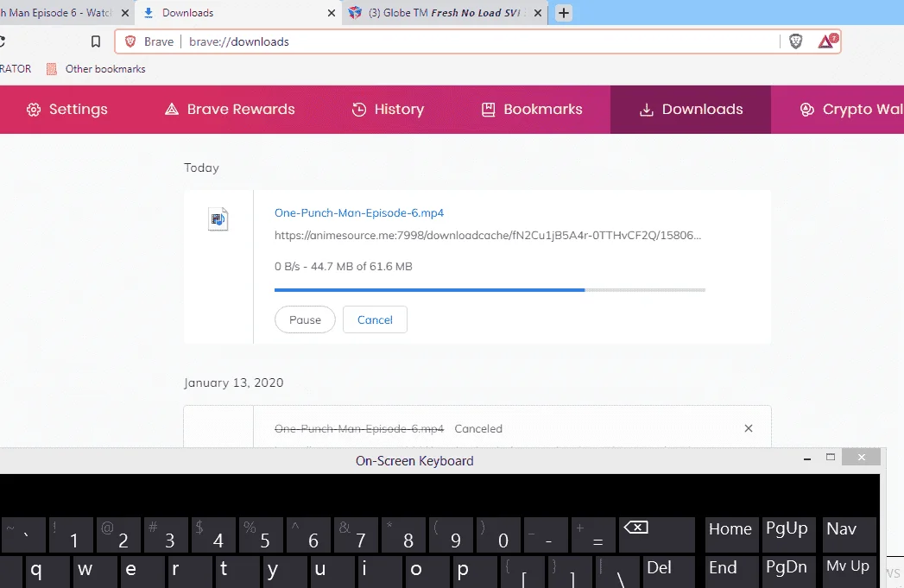The image size is (904, 588).
Task: Tap the End key
Action: 731,572
